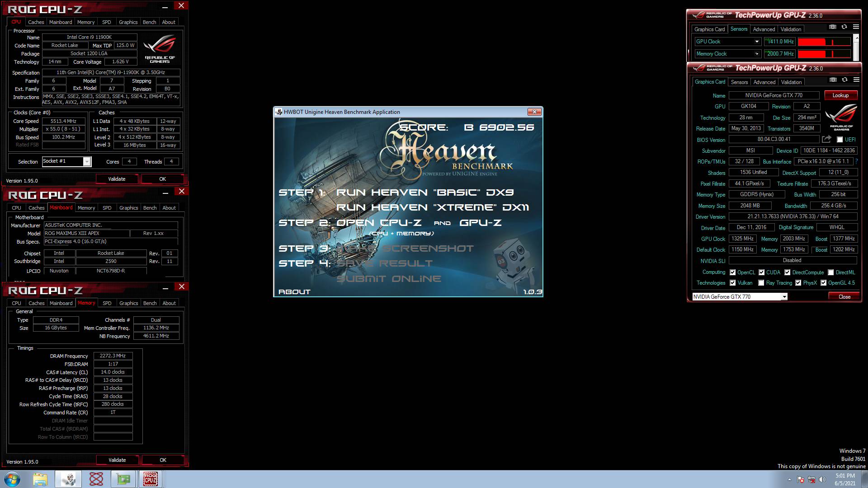
Task: Toggle the DirectCompute checkbox
Action: pyautogui.click(x=788, y=272)
